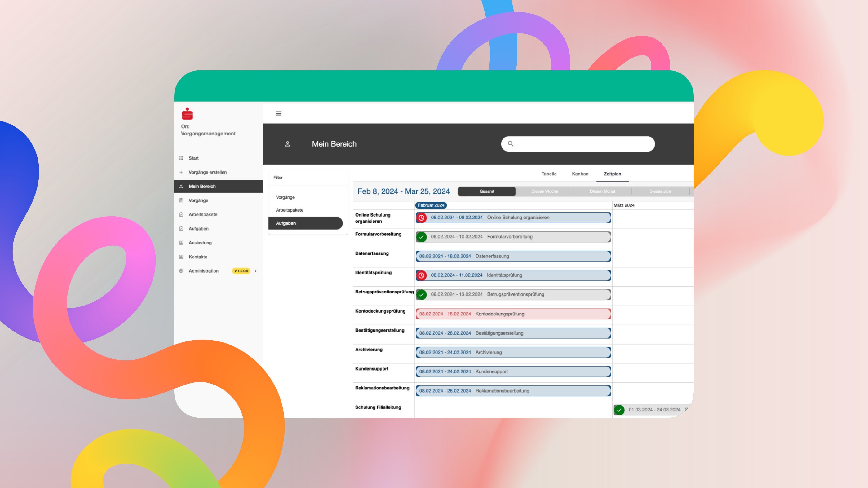Click the checkmark on Schulung Filialleitung entry
The width and height of the screenshot is (868, 488).
(619, 410)
